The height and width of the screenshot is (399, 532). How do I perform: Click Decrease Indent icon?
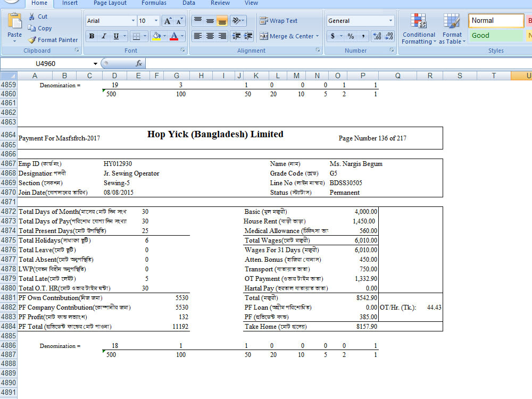pos(236,36)
